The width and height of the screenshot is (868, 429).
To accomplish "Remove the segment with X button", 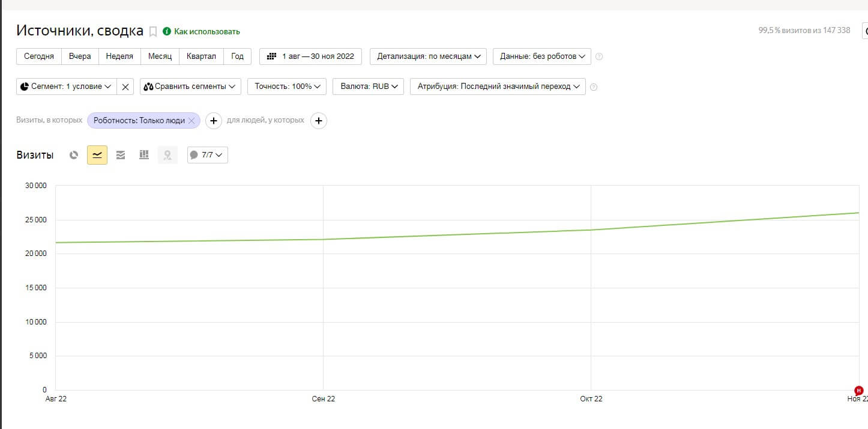I will click(125, 87).
